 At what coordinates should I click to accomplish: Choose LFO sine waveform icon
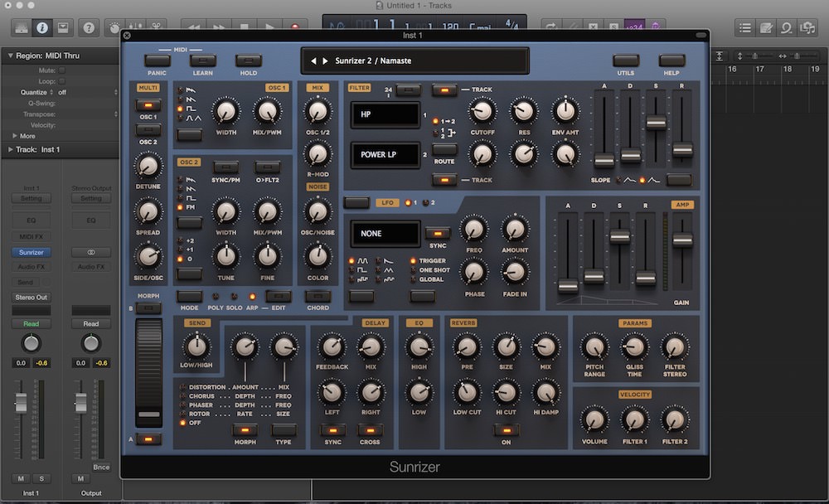tap(362, 261)
